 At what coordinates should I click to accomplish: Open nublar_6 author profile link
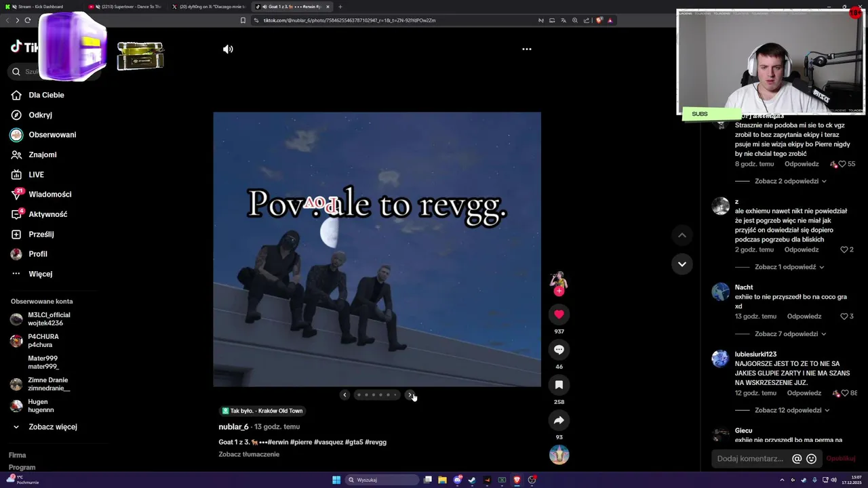(233, 427)
